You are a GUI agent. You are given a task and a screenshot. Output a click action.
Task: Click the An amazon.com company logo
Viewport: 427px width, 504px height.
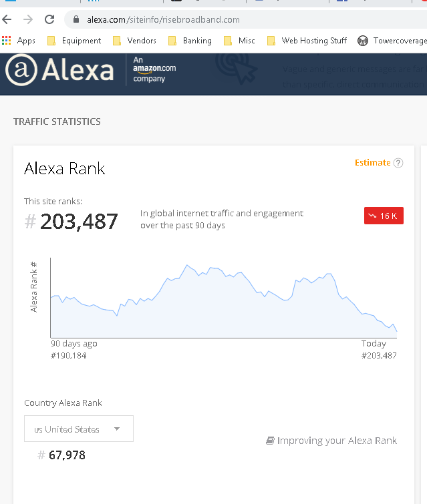(x=154, y=69)
